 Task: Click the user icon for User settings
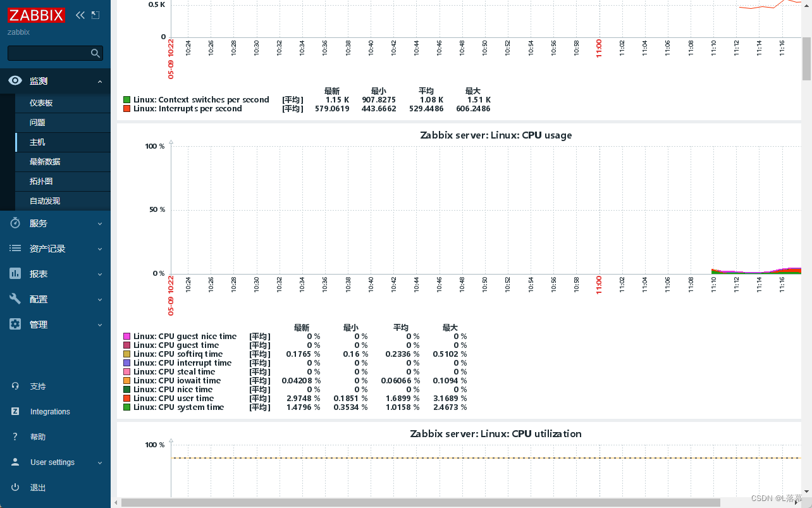pyautogui.click(x=15, y=462)
